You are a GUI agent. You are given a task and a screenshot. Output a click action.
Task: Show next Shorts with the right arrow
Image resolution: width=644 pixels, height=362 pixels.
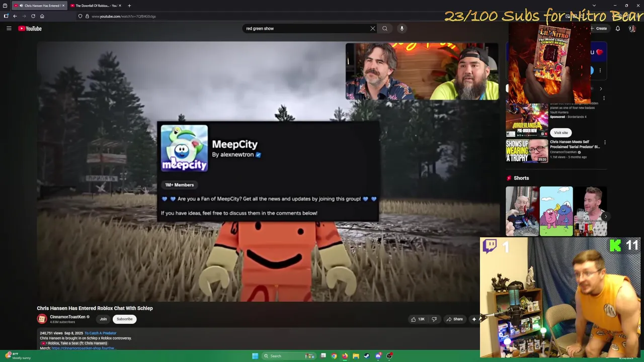(x=605, y=217)
